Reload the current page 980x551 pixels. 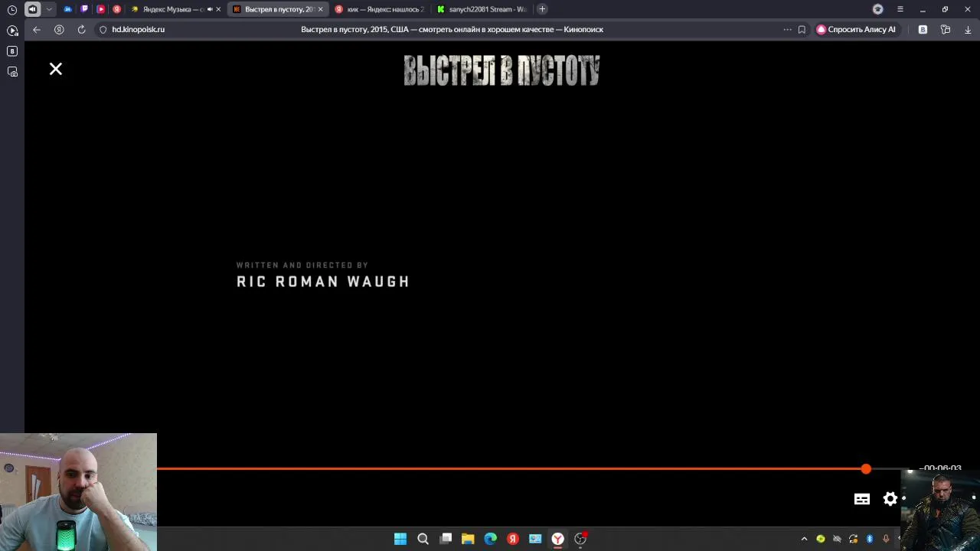pos(81,29)
